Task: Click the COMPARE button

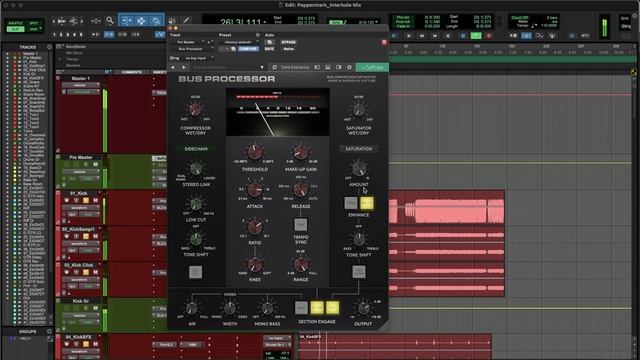Action: pos(248,49)
